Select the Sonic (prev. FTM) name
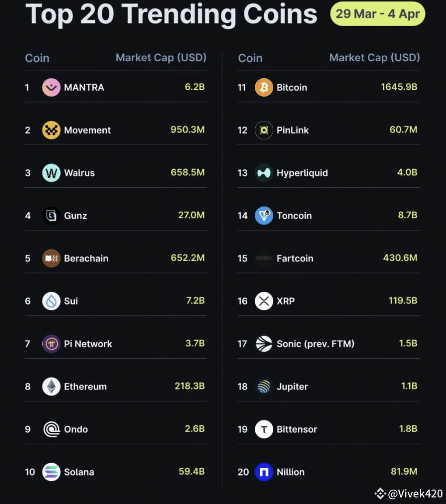This screenshot has height=504, width=446. click(x=316, y=344)
